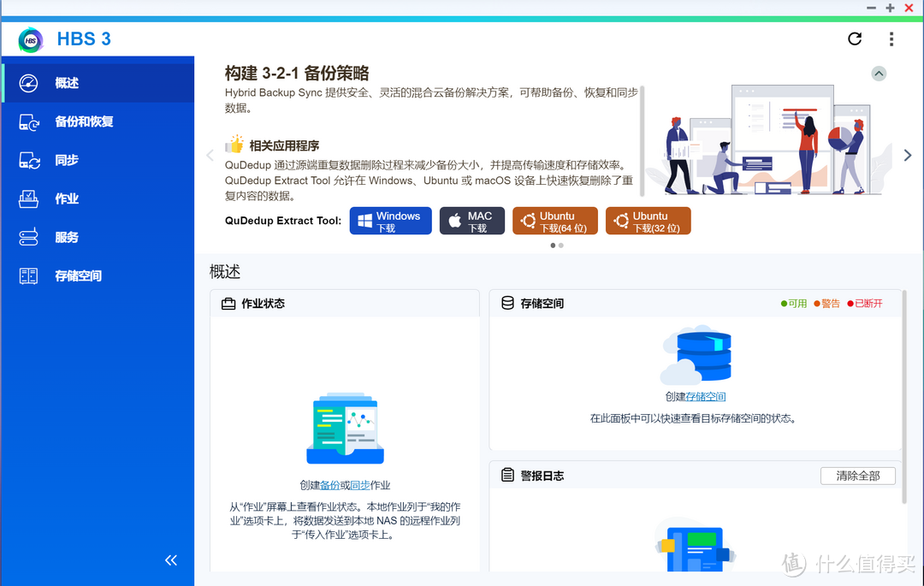Click the 存储空间 sidebar icon
Screen dimensions: 924x586
pos(28,275)
